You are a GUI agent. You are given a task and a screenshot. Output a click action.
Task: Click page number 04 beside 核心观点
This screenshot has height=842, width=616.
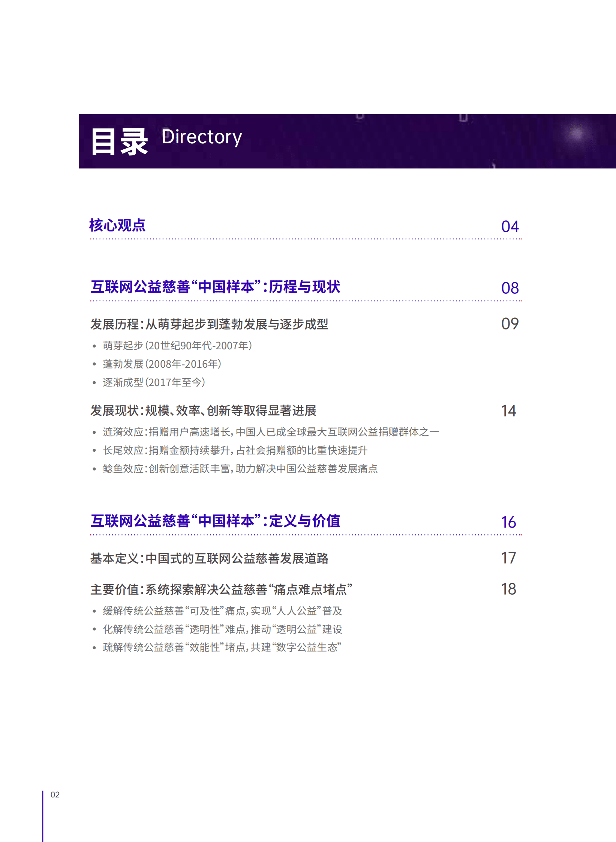511,226
